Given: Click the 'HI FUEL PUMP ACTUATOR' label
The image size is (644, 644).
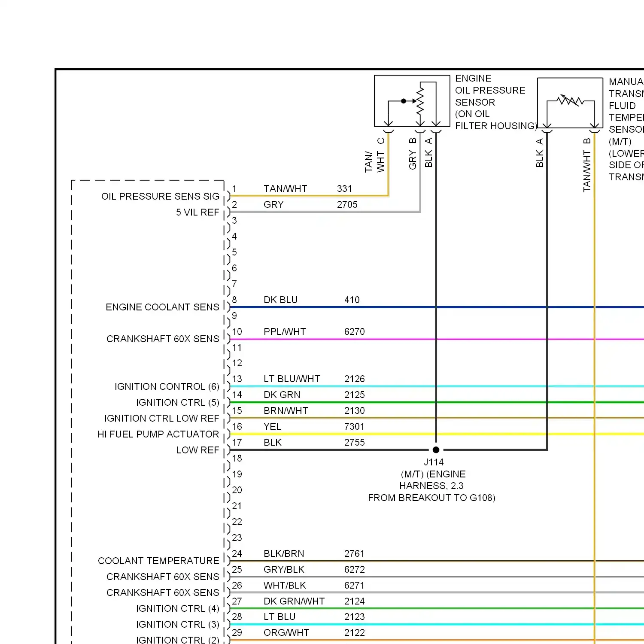Looking at the screenshot, I should [x=158, y=434].
